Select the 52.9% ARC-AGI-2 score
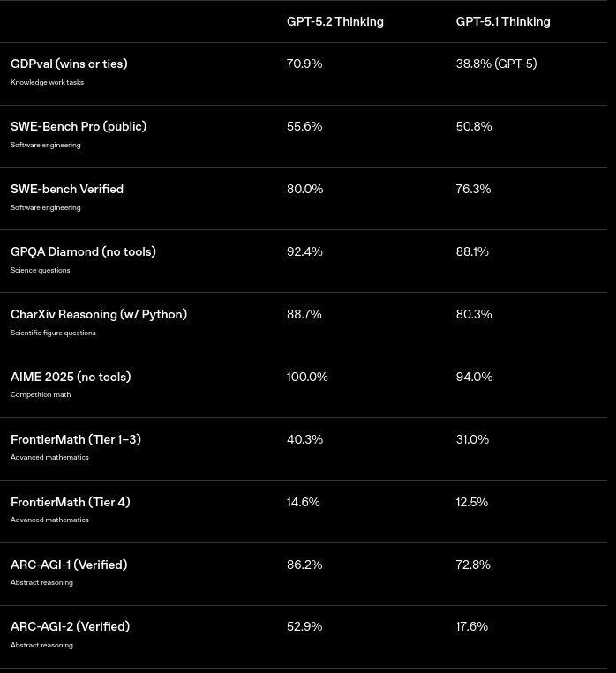The width and height of the screenshot is (616, 673). (x=304, y=627)
